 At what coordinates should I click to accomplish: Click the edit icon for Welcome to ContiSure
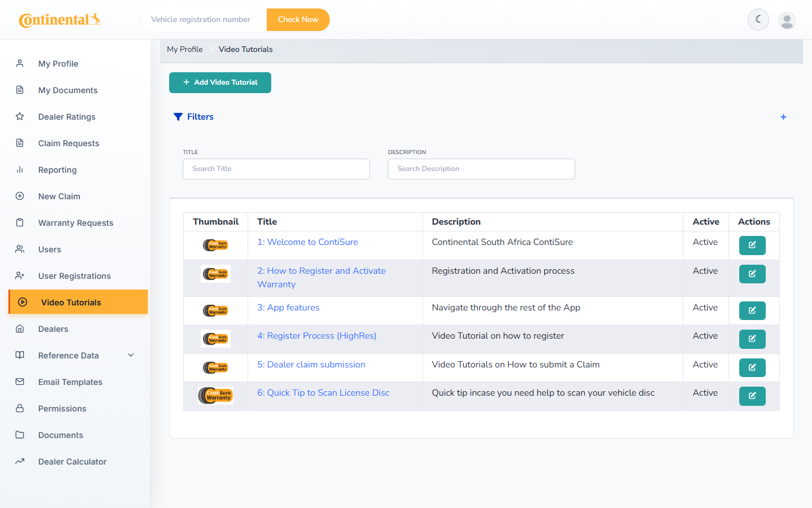752,245
